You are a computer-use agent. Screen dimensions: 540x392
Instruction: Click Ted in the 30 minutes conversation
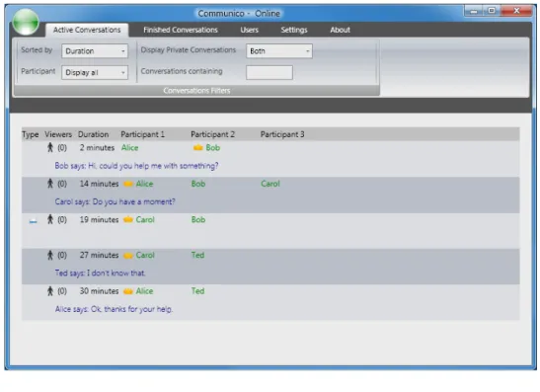pos(198,291)
